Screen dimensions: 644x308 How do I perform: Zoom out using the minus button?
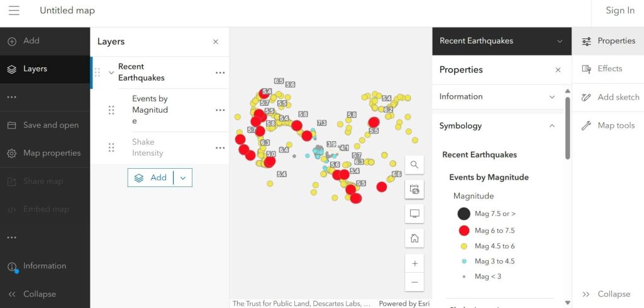point(414,282)
